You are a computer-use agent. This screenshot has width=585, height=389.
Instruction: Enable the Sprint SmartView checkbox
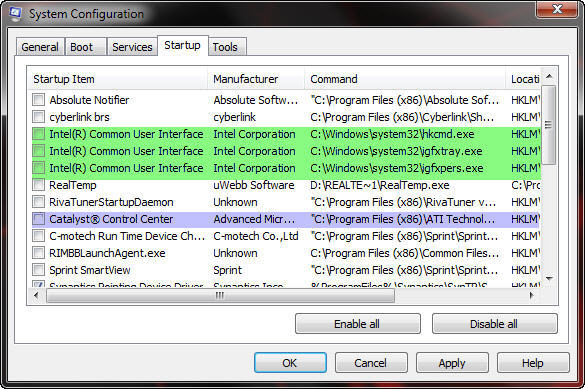tap(38, 270)
